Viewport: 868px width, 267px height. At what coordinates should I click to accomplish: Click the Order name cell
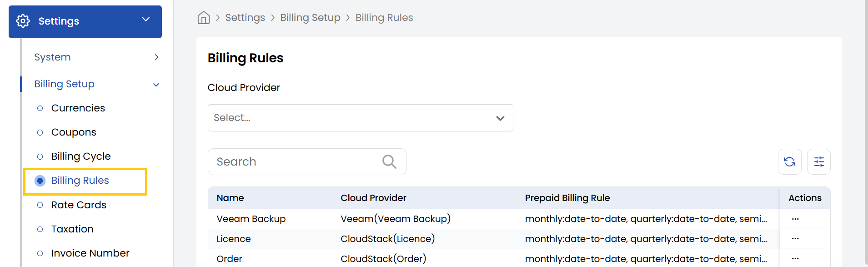tap(229, 259)
